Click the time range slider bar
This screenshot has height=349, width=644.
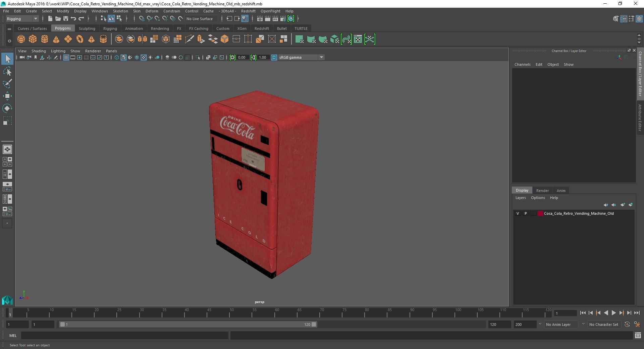click(188, 325)
